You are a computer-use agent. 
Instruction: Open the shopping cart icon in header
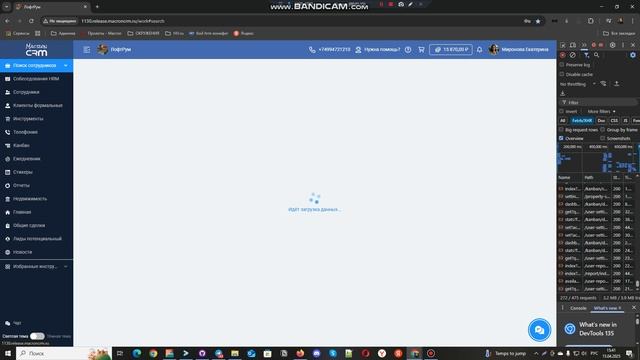(x=421, y=49)
